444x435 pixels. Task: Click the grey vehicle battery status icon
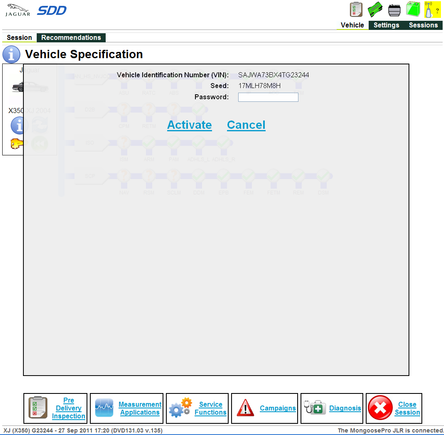tap(394, 10)
